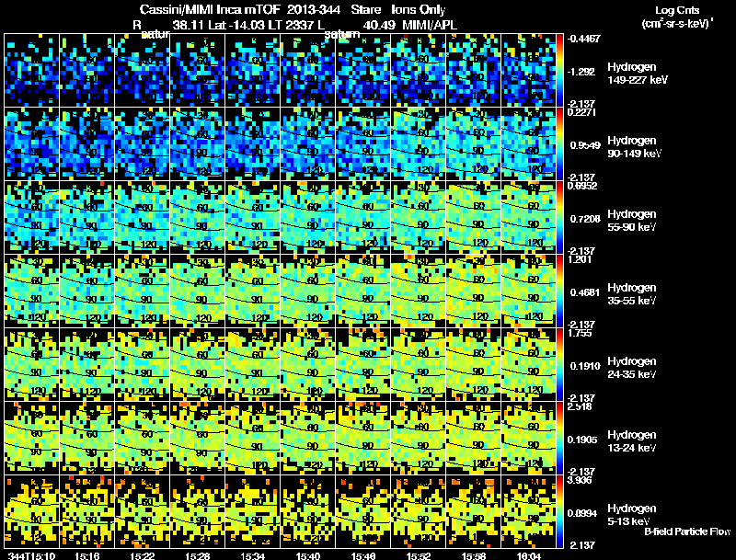The height and width of the screenshot is (560, 736).
Task: Click the 'MIMI/APL' label in the header
Action: click(430, 25)
